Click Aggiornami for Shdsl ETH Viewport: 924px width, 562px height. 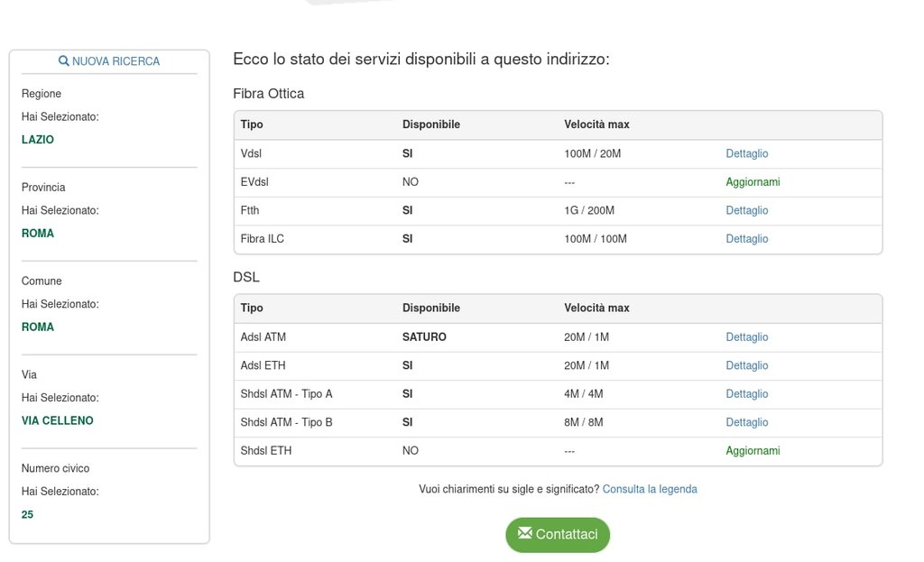pyautogui.click(x=753, y=451)
